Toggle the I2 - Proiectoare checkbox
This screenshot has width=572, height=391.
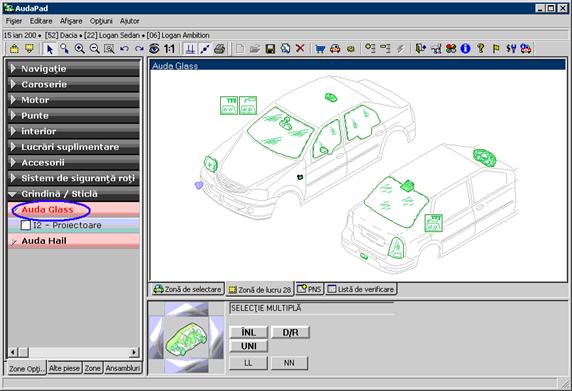pyautogui.click(x=26, y=225)
